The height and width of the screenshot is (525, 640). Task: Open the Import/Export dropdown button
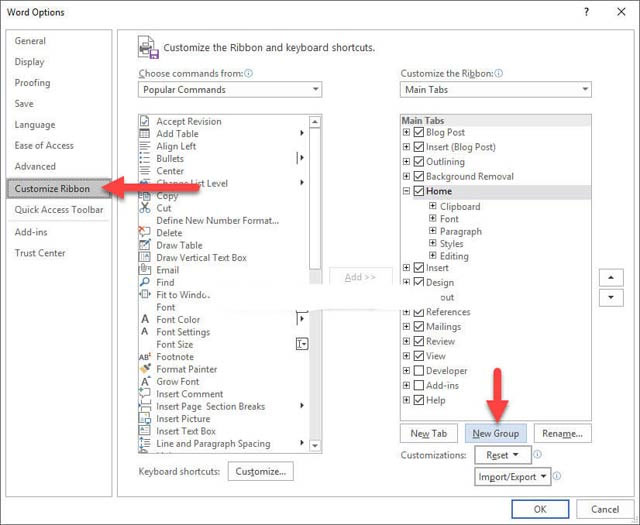512,476
